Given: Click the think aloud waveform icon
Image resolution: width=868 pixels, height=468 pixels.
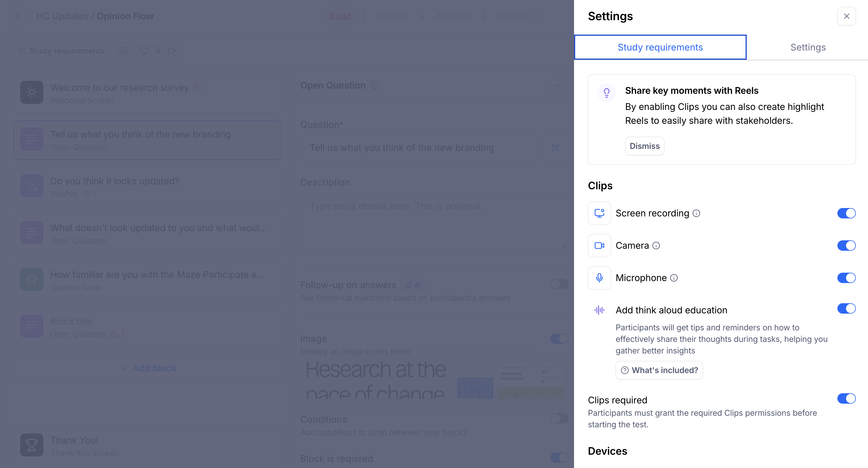Looking at the screenshot, I should (599, 310).
